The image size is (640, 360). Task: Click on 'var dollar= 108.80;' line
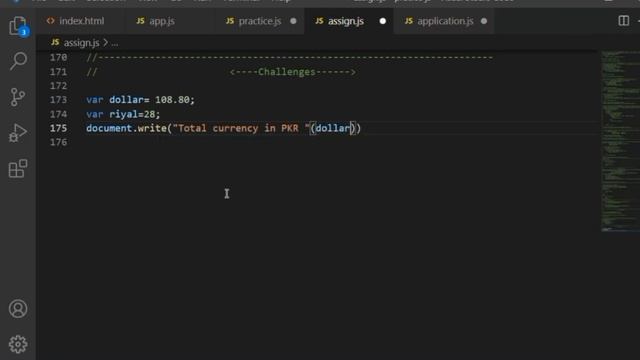coord(140,100)
